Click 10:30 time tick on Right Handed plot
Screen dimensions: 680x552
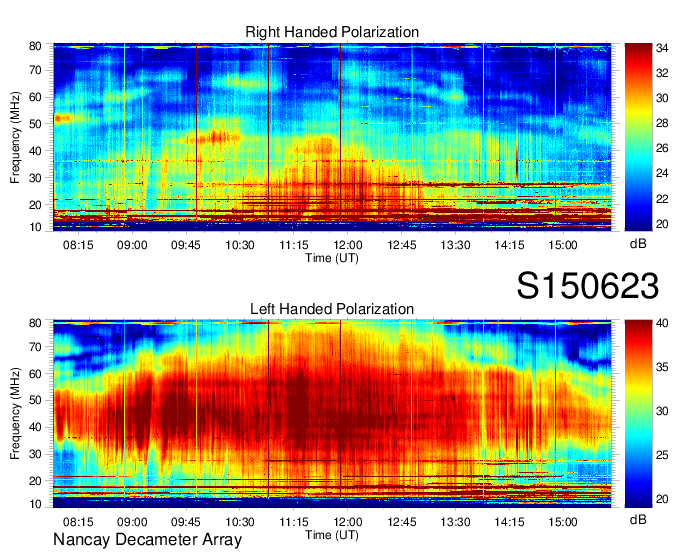pos(240,245)
